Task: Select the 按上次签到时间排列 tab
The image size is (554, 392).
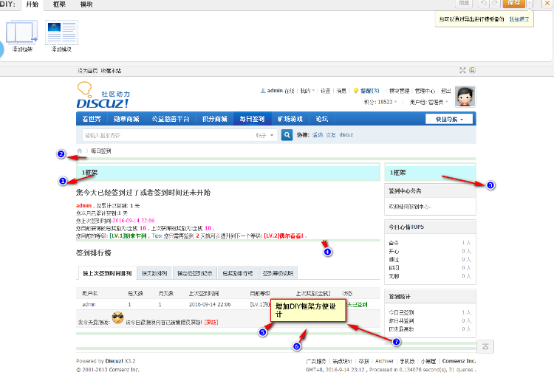Action: tap(107, 273)
